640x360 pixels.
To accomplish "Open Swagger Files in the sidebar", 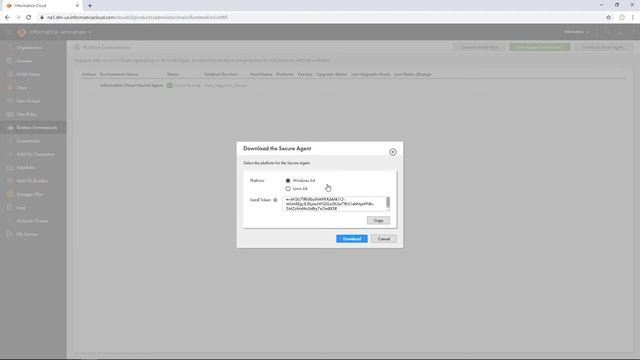I will coord(30,194).
